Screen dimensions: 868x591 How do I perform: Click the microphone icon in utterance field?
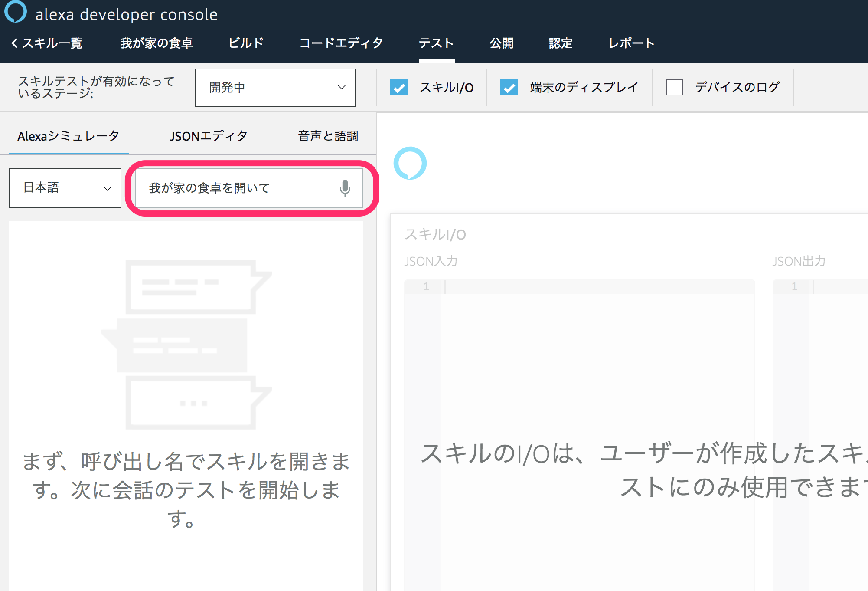coord(345,188)
